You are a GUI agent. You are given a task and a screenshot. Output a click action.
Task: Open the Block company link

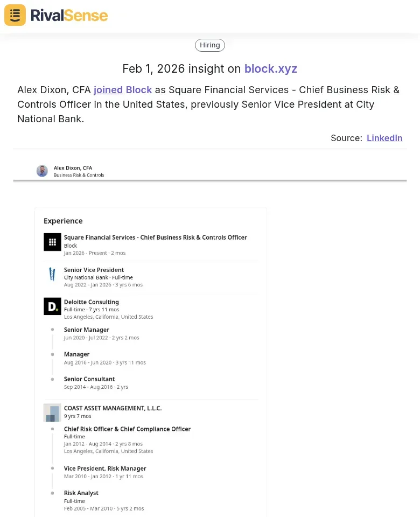pyautogui.click(x=139, y=90)
